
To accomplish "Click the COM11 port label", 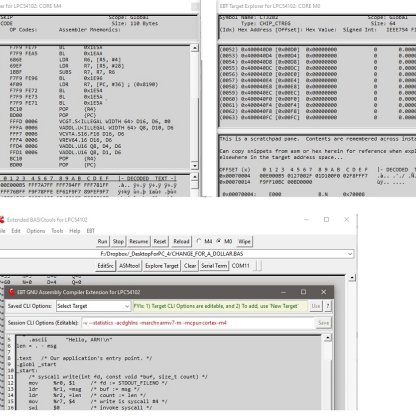I will click(x=240, y=266).
